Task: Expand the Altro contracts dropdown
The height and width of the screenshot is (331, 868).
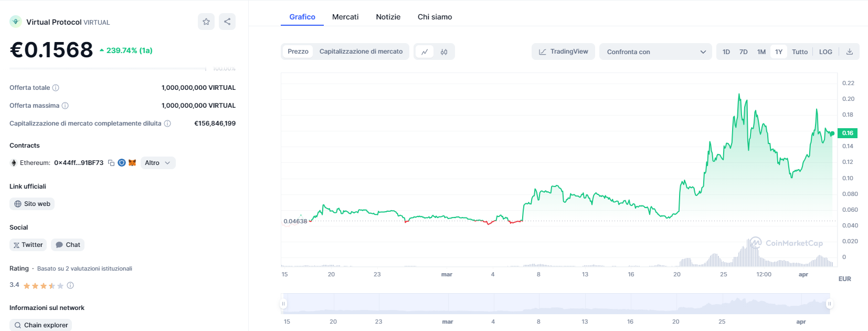Action: [157, 163]
